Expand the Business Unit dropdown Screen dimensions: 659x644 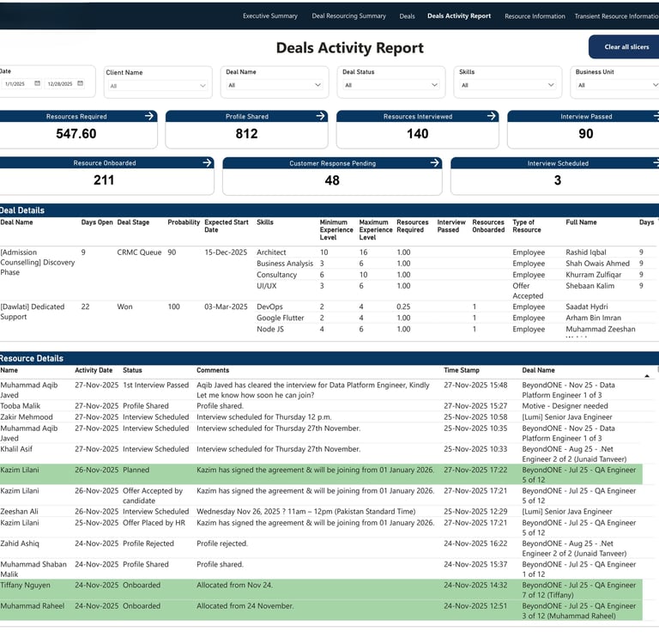coord(617,85)
